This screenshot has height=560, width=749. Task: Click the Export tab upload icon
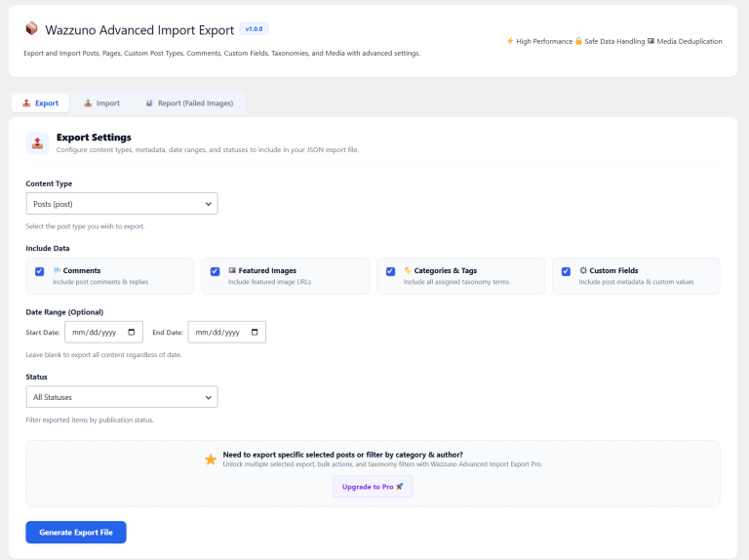pyautogui.click(x=26, y=103)
